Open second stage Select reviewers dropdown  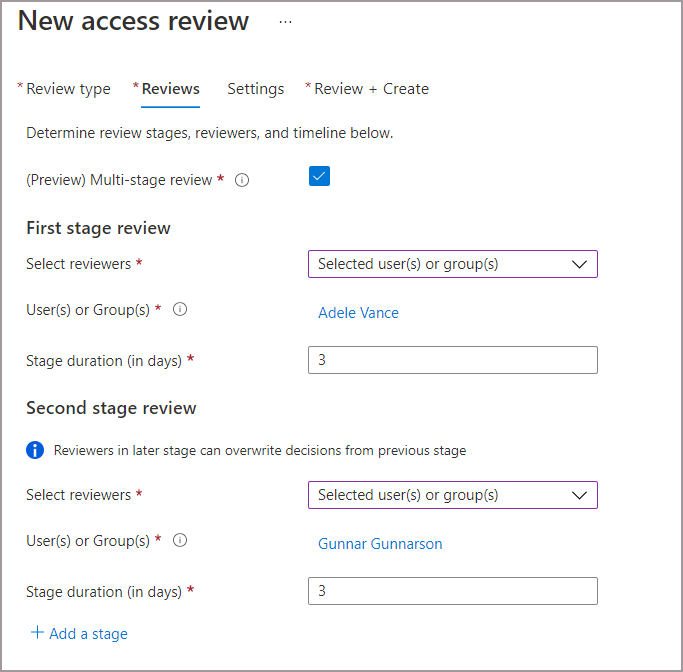click(x=452, y=495)
